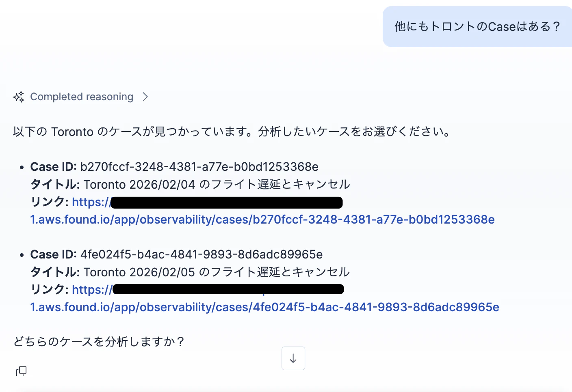Click the https:// start of the second case link
This screenshot has height=392, width=572.
[x=92, y=290]
